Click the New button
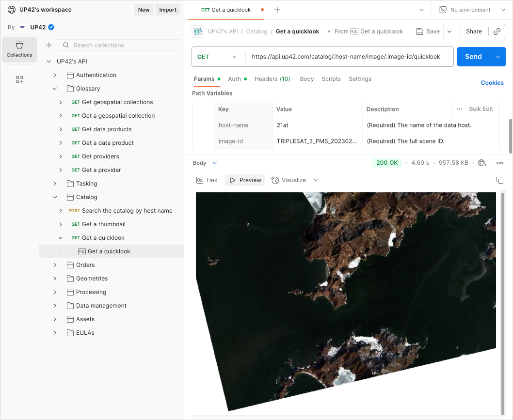The height and width of the screenshot is (420, 513). point(144,10)
